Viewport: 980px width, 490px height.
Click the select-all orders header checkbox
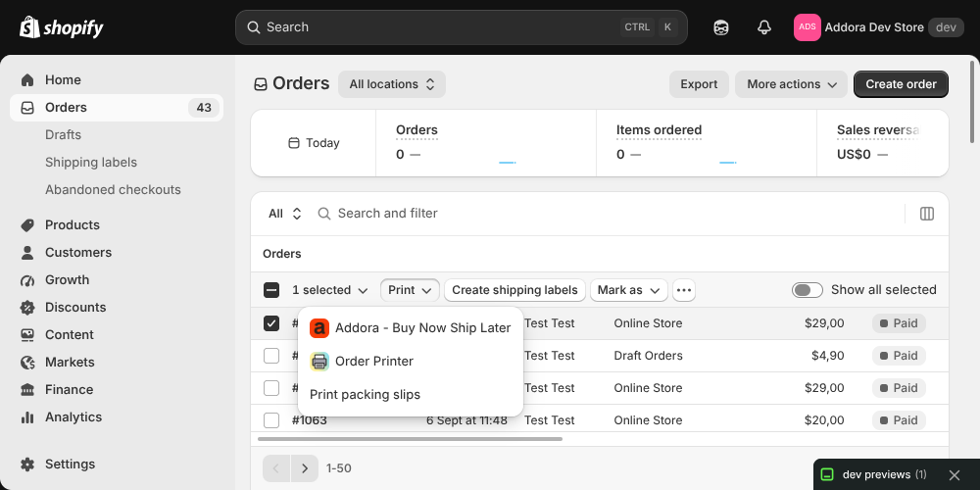[271, 290]
